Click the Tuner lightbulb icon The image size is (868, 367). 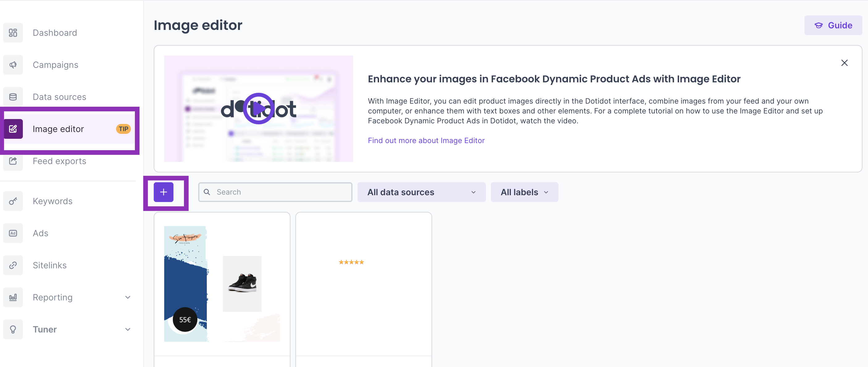point(13,329)
